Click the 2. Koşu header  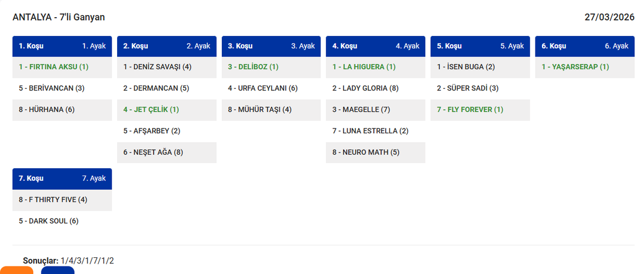pyautogui.click(x=167, y=46)
